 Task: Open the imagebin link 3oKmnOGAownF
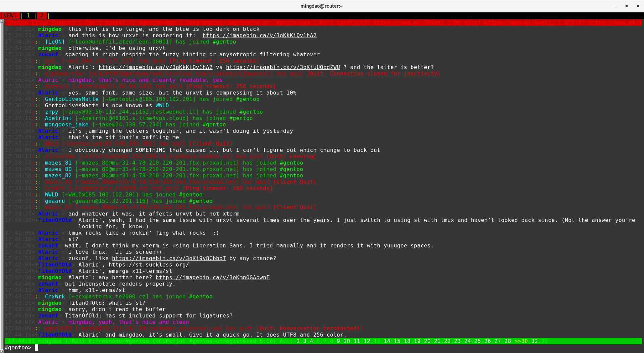tap(212, 278)
